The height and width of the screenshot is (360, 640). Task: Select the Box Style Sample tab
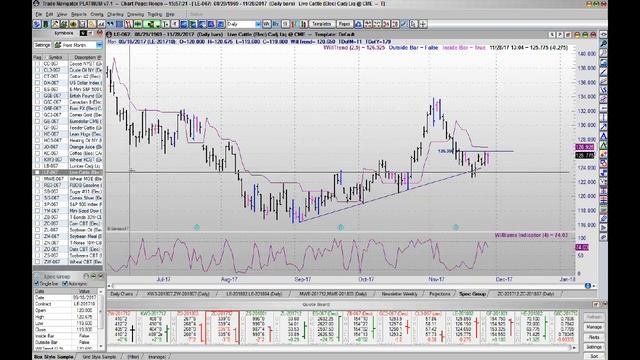(54, 357)
